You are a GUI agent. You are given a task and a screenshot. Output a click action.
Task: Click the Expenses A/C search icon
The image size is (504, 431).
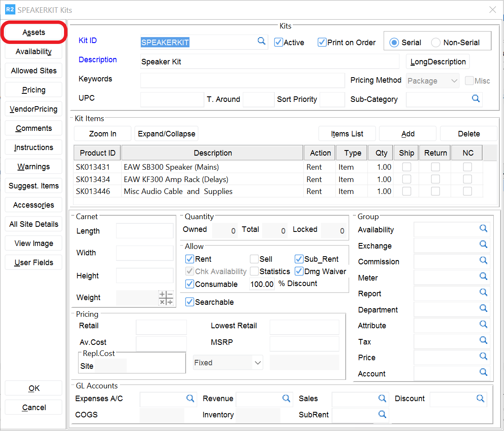pos(190,398)
